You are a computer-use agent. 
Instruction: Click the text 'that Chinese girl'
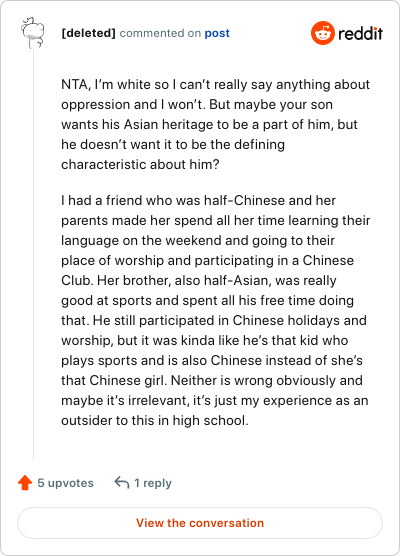tap(113, 380)
